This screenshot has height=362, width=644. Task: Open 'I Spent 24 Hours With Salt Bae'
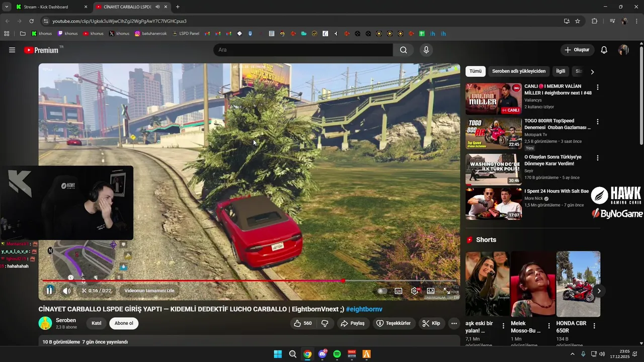coord(556,191)
